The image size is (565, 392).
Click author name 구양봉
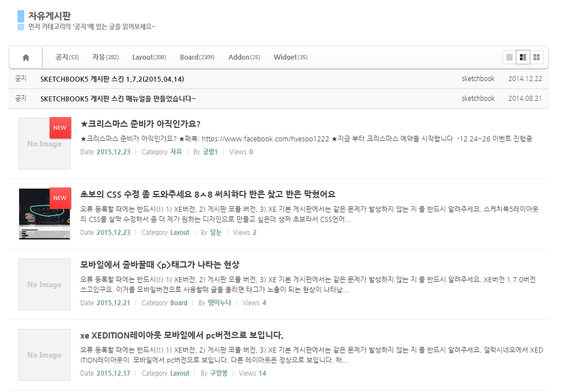tap(219, 373)
